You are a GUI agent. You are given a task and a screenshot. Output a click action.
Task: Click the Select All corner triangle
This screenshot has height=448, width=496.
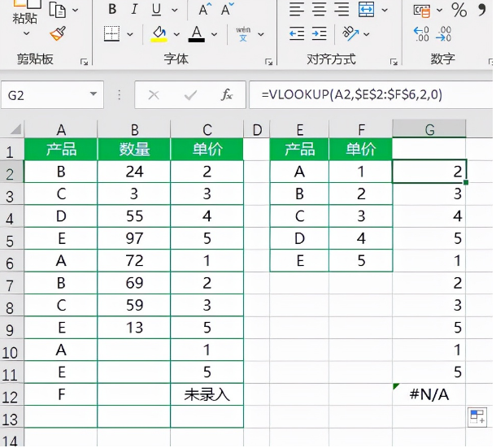pos(15,129)
